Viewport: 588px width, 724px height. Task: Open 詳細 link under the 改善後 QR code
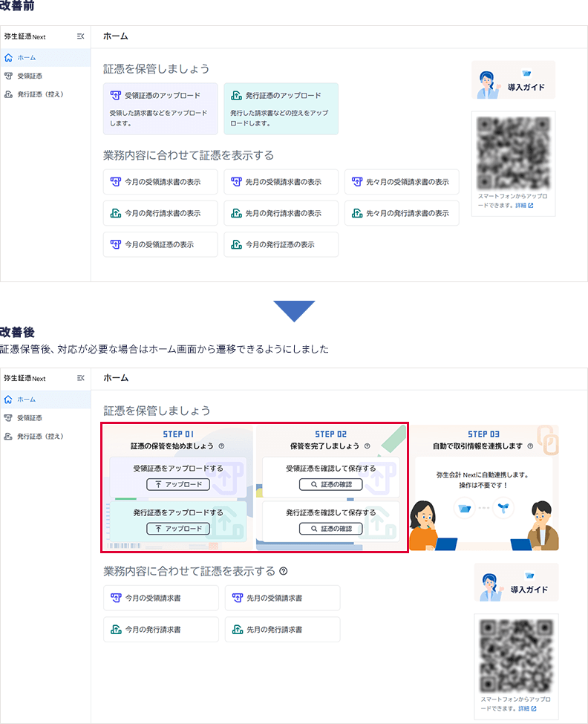click(x=524, y=708)
